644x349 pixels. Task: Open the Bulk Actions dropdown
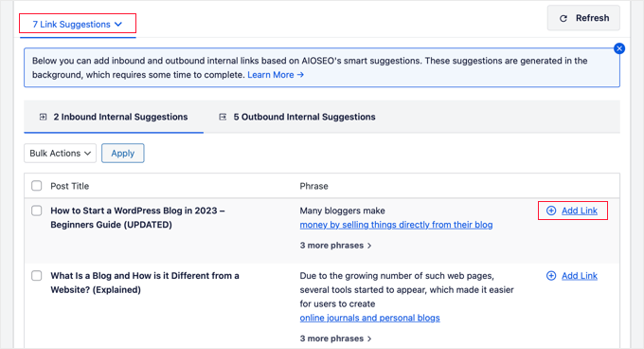click(x=60, y=154)
